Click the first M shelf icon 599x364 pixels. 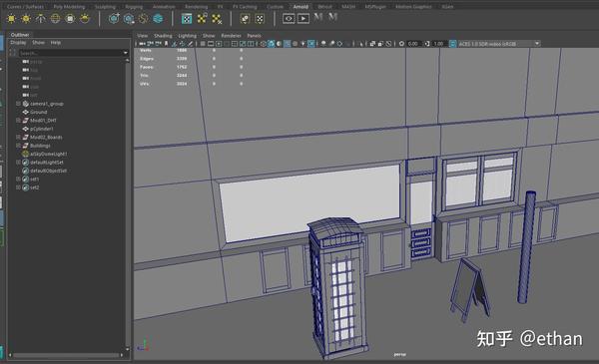318,17
